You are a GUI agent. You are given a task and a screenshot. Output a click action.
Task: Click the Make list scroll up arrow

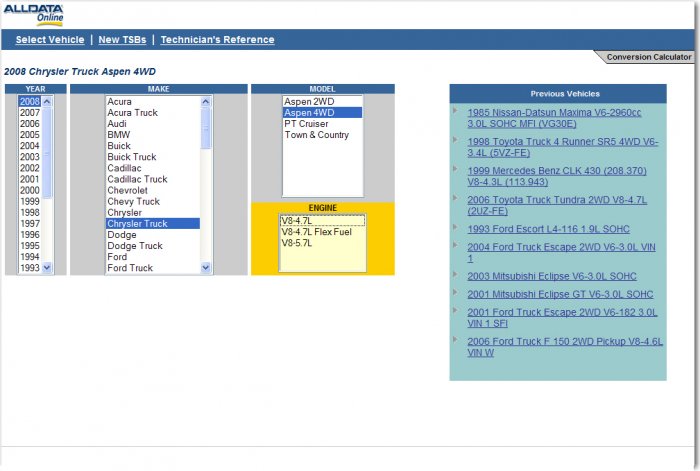coord(205,101)
